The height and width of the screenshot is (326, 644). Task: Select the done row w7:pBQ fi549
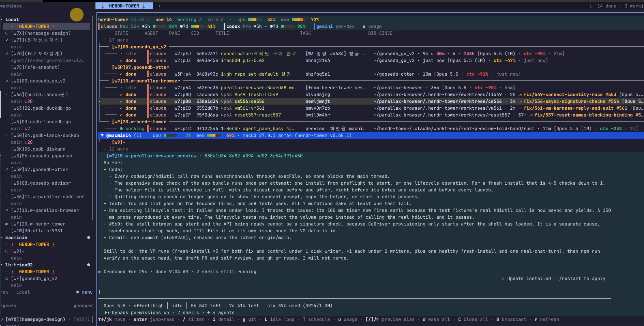pyautogui.click(x=371, y=94)
